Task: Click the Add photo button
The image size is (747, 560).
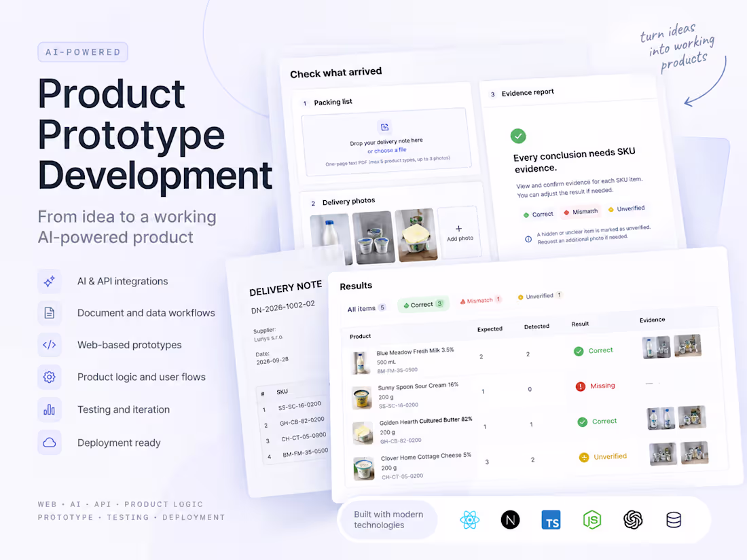Action: coord(459,233)
